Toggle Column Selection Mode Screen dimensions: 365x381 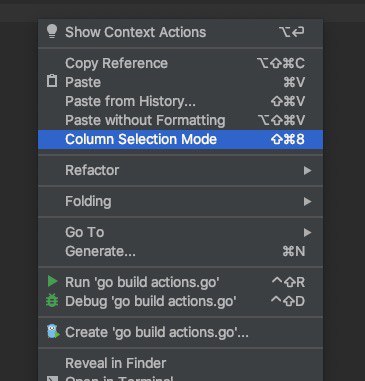click(180, 139)
